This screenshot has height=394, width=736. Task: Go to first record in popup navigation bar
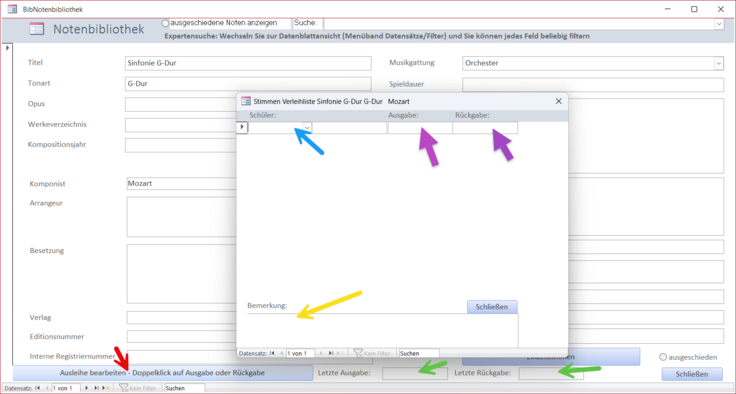(x=272, y=353)
